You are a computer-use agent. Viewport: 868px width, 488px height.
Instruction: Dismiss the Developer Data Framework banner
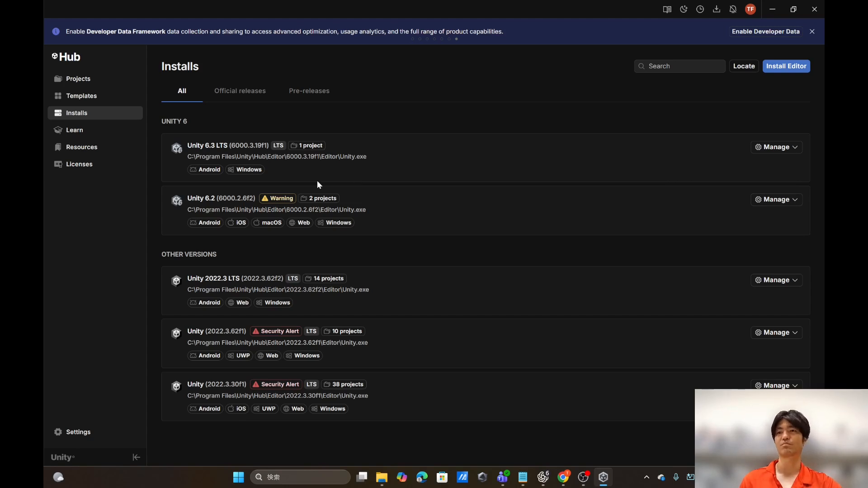tap(812, 32)
